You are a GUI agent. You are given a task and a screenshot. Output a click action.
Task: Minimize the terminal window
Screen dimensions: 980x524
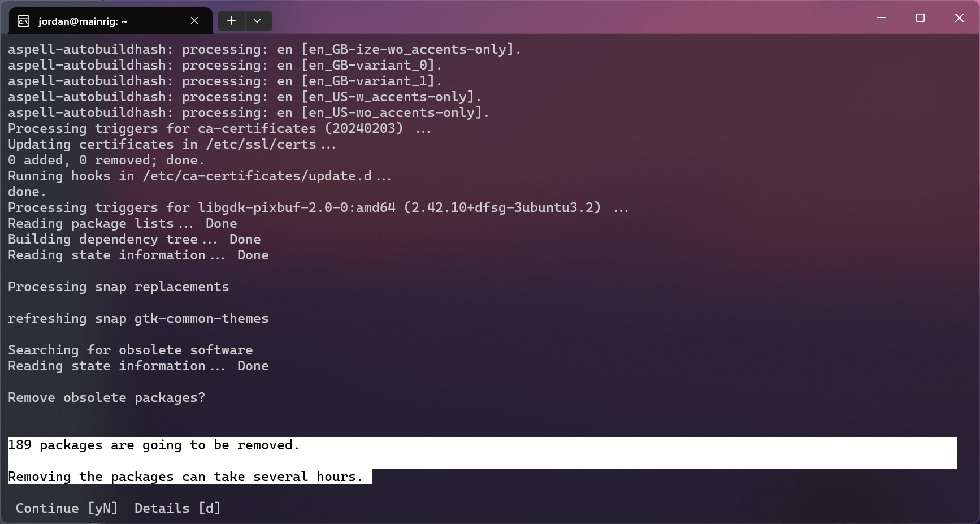coord(881,18)
